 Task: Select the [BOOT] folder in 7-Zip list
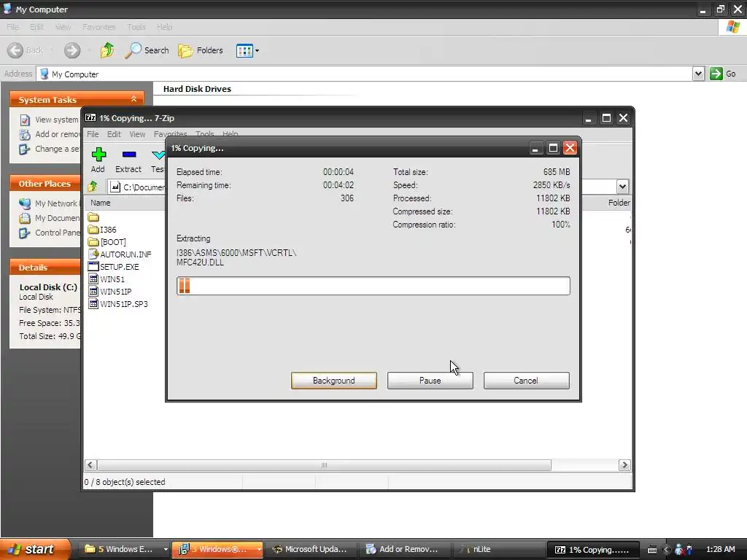click(x=107, y=242)
